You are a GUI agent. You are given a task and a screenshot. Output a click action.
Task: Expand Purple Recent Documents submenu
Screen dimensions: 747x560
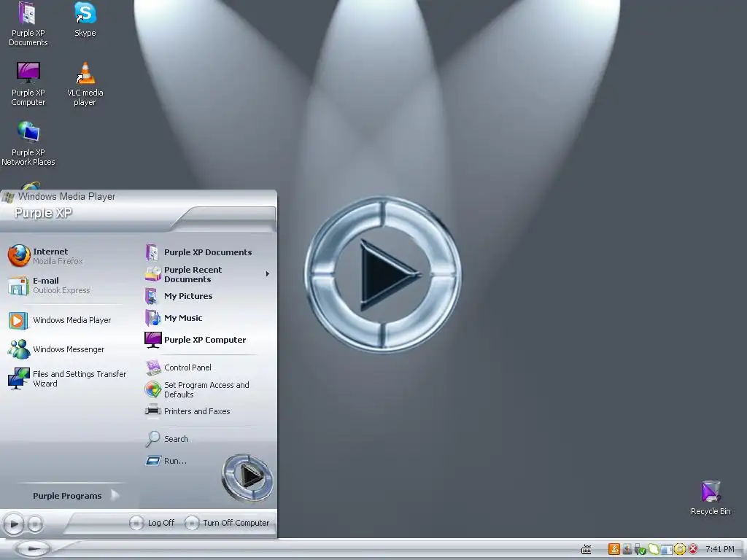pyautogui.click(x=208, y=274)
